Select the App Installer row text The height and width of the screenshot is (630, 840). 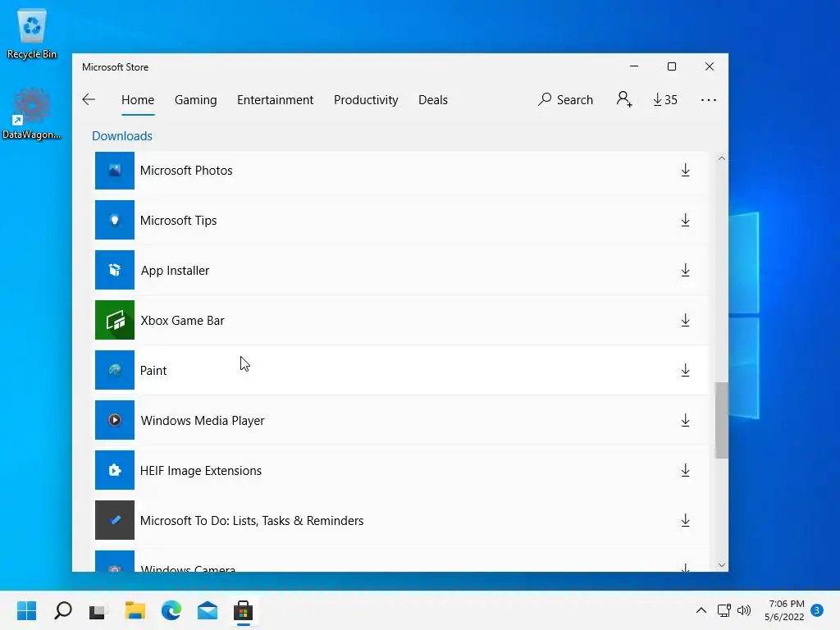click(176, 271)
